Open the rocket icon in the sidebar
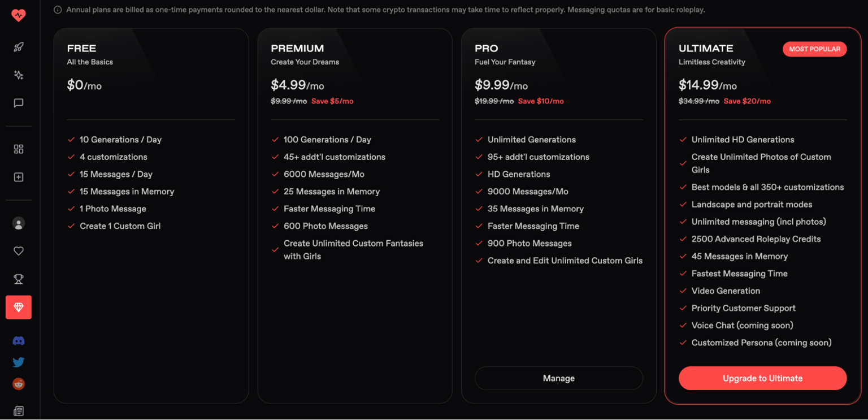Screen dimensions: 868x420 click(x=19, y=47)
